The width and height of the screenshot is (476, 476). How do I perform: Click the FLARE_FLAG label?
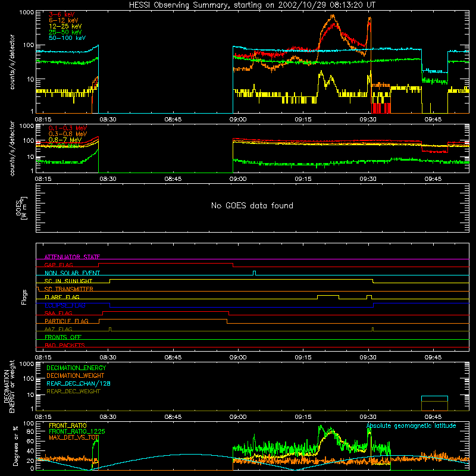[62, 297]
